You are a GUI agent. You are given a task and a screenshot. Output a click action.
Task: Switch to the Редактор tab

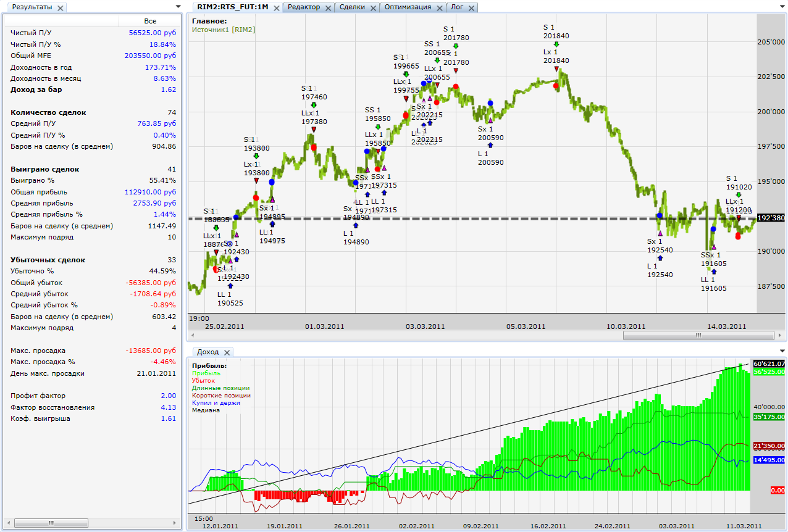(x=304, y=7)
